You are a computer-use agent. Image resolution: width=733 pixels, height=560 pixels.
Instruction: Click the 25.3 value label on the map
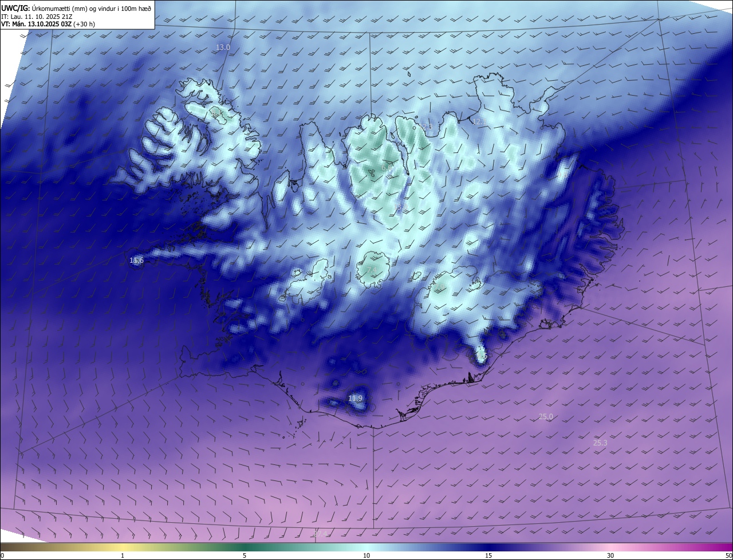coord(600,443)
